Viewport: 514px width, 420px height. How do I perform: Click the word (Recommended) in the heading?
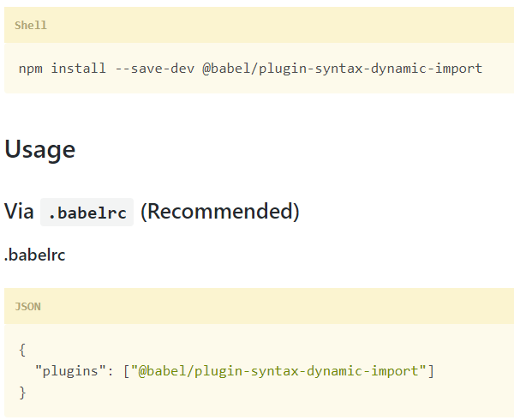point(219,211)
